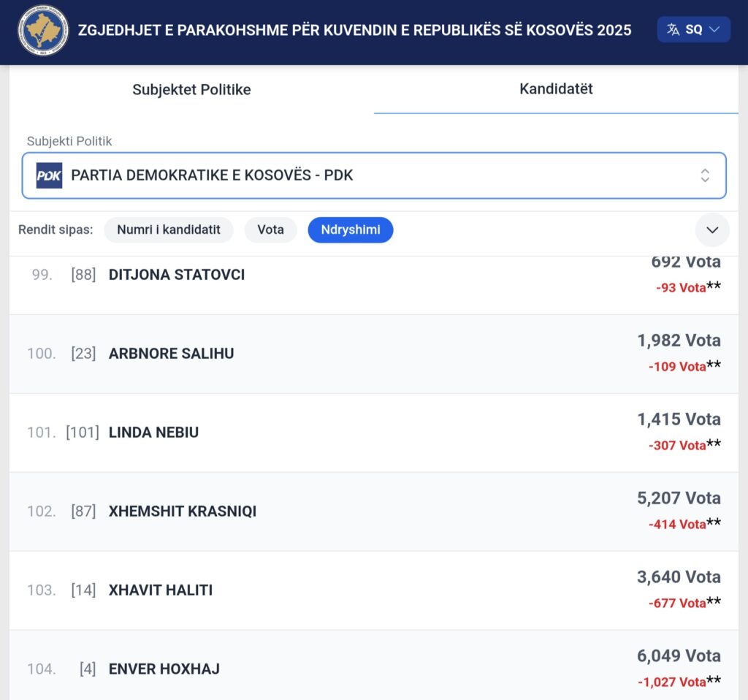Click candidate Arbnore Salihu
This screenshot has height=700, width=748.
172,354
